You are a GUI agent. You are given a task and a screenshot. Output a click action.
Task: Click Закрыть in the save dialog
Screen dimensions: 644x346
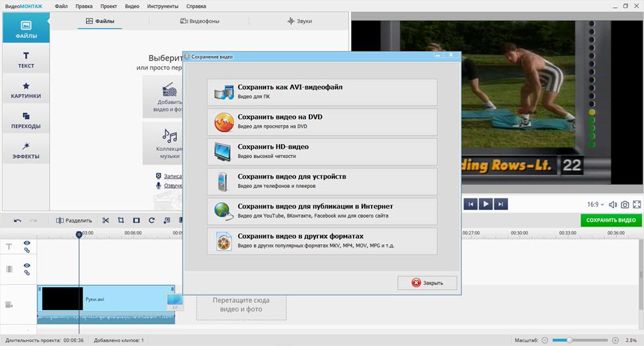tap(427, 282)
